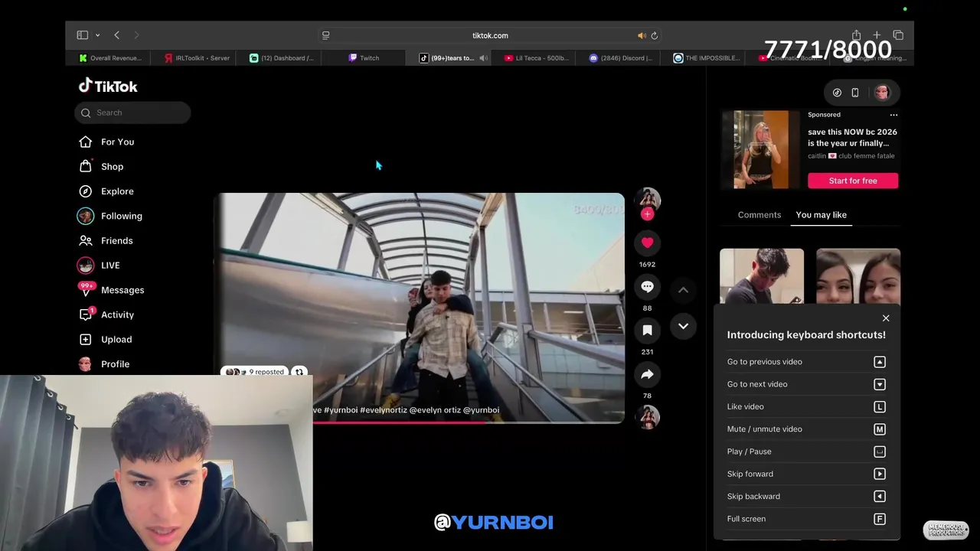
Task: Switch to the Twitch tab
Action: [x=364, y=58]
